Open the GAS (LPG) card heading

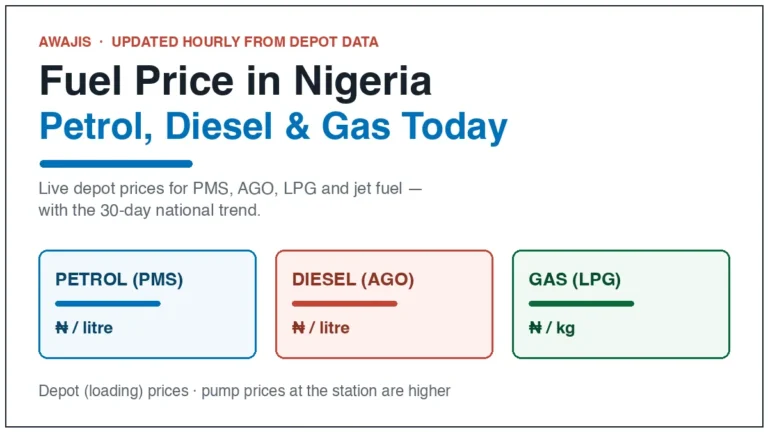[575, 279]
